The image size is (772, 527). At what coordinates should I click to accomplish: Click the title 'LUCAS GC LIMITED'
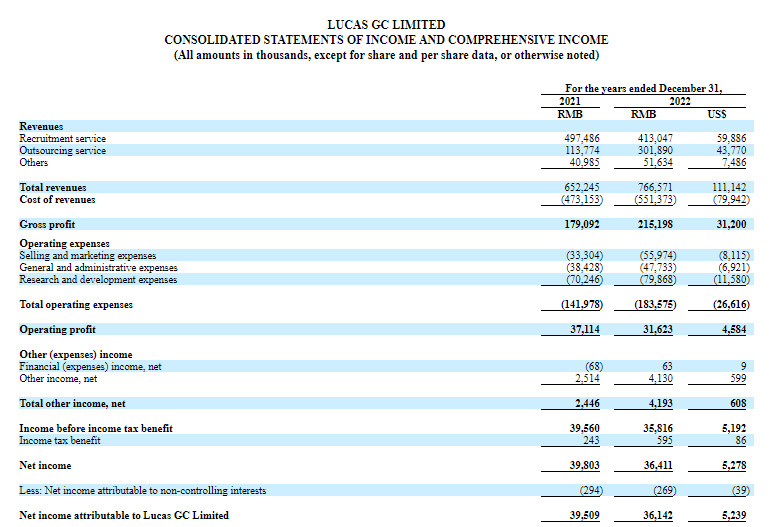click(386, 25)
